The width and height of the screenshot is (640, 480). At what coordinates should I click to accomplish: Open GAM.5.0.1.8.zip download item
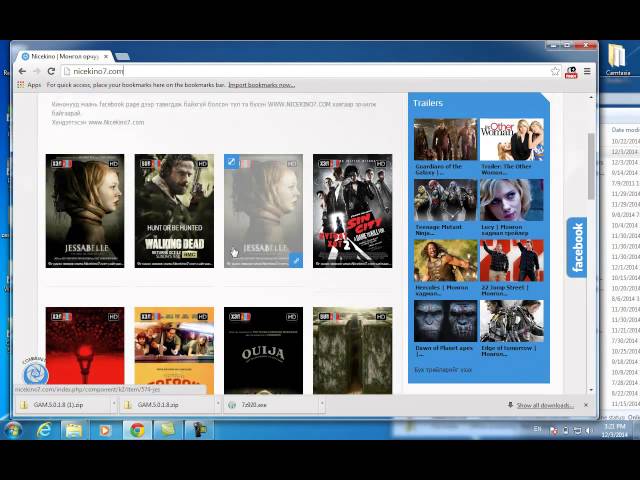tap(168, 405)
